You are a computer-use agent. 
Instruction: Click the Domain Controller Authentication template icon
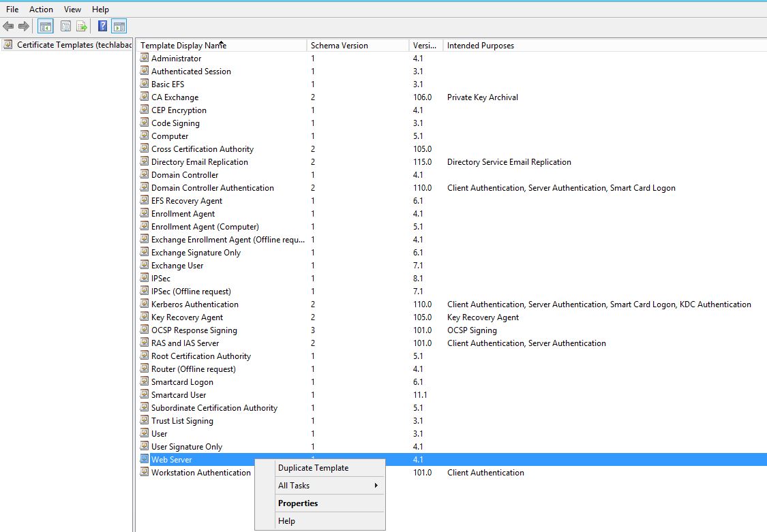point(145,187)
